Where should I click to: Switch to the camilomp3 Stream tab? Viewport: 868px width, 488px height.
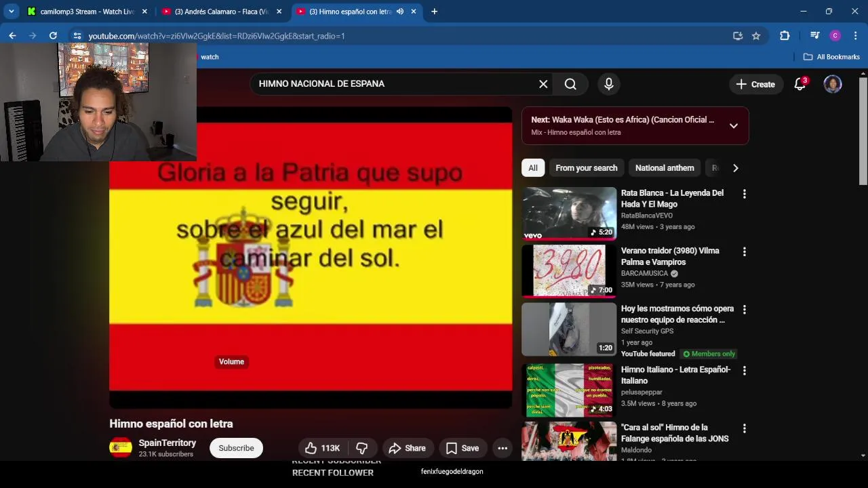(87, 12)
